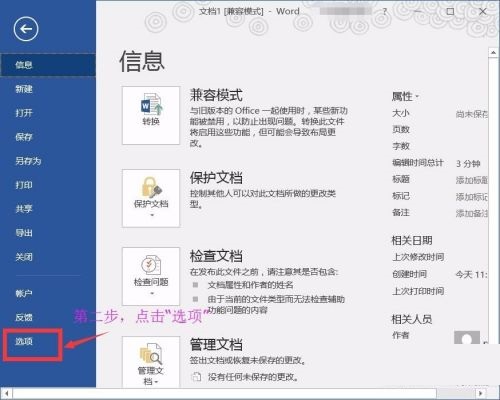Open the 帐户 sidebar item
Image resolution: width=500 pixels, height=400 pixels.
coord(48,293)
